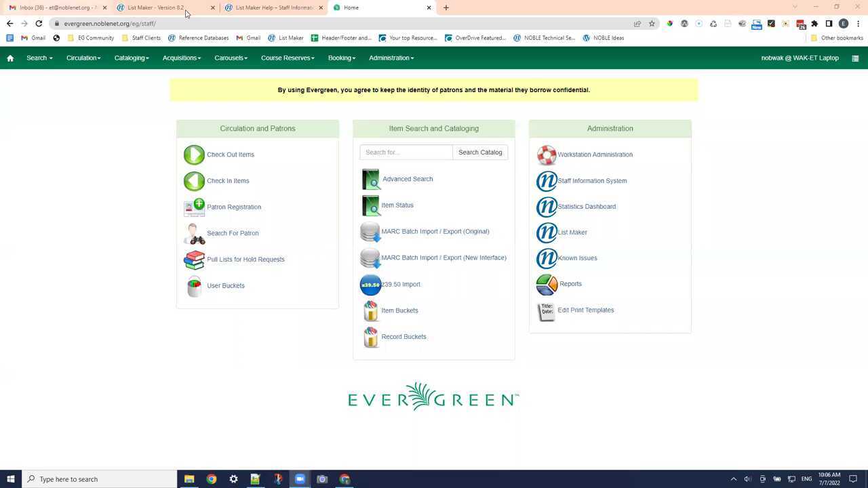
Task: Open the hamburger menu in the navbar
Action: (855, 58)
